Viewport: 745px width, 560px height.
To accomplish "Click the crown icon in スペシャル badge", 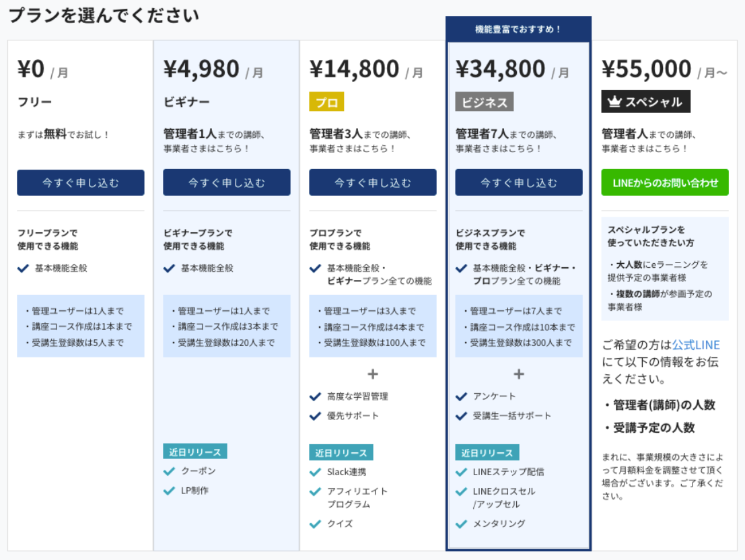I will pos(615,101).
